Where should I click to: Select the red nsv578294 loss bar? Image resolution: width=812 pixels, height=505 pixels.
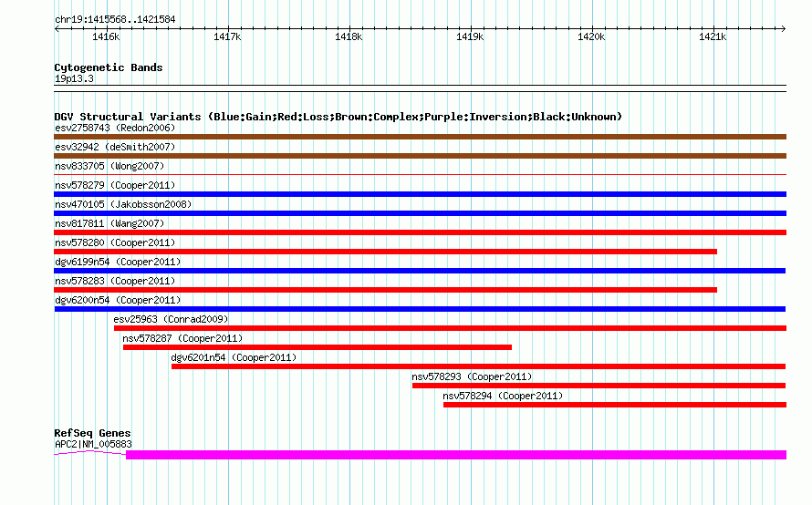tap(615, 405)
